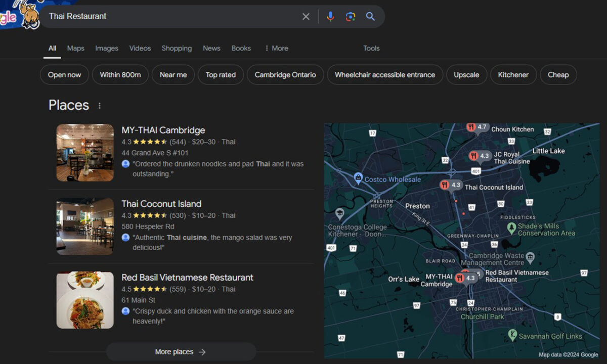The height and width of the screenshot is (364, 607).
Task: Select the Thai Coconut Island map pin
Action: pos(451,185)
